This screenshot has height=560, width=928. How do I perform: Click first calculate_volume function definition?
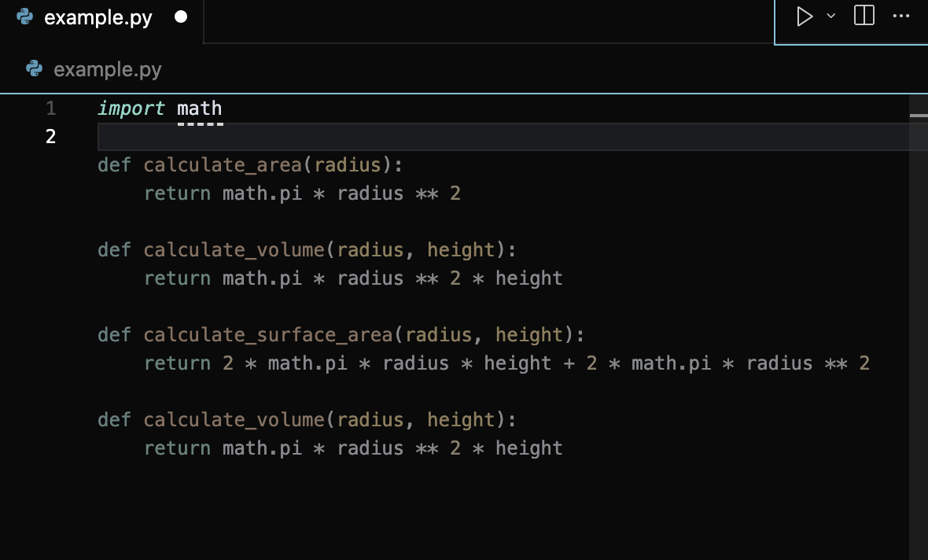[x=234, y=250]
